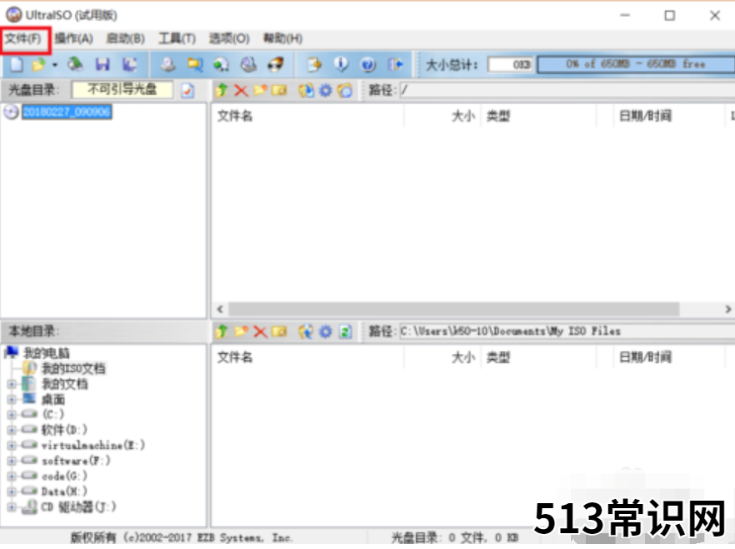Expand the (C:) drive node

(12, 414)
